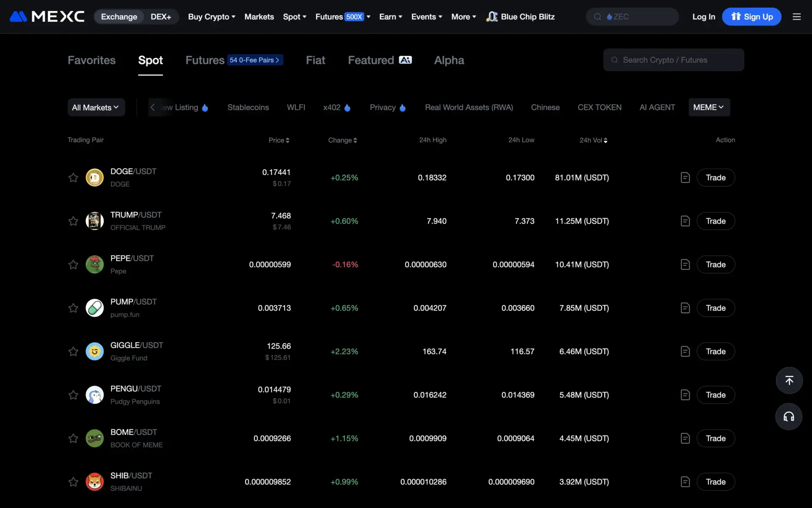Click the Sign Up button
The width and height of the screenshot is (812, 508).
tap(752, 17)
